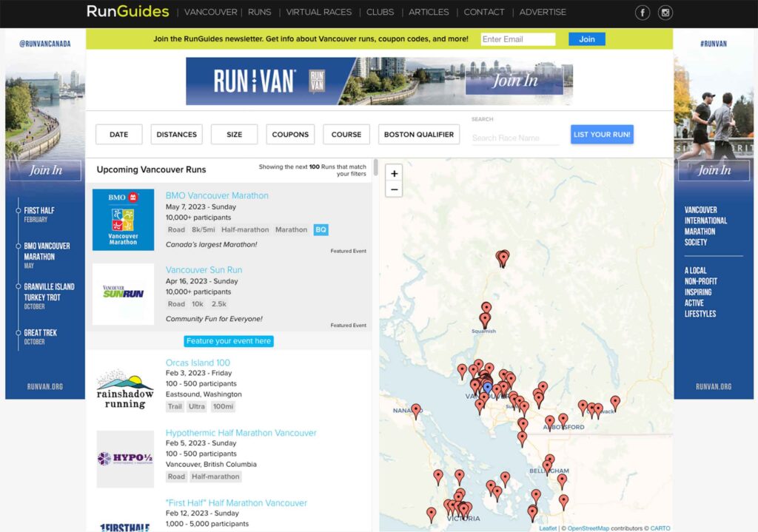Zoom out on the map
This screenshot has width=758, height=532.
point(394,189)
